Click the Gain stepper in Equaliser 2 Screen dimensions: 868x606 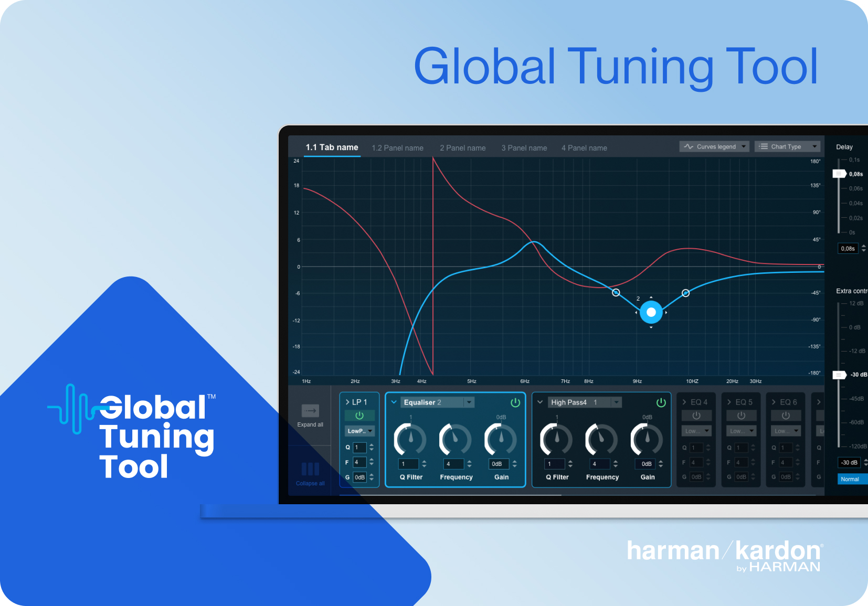(x=514, y=464)
